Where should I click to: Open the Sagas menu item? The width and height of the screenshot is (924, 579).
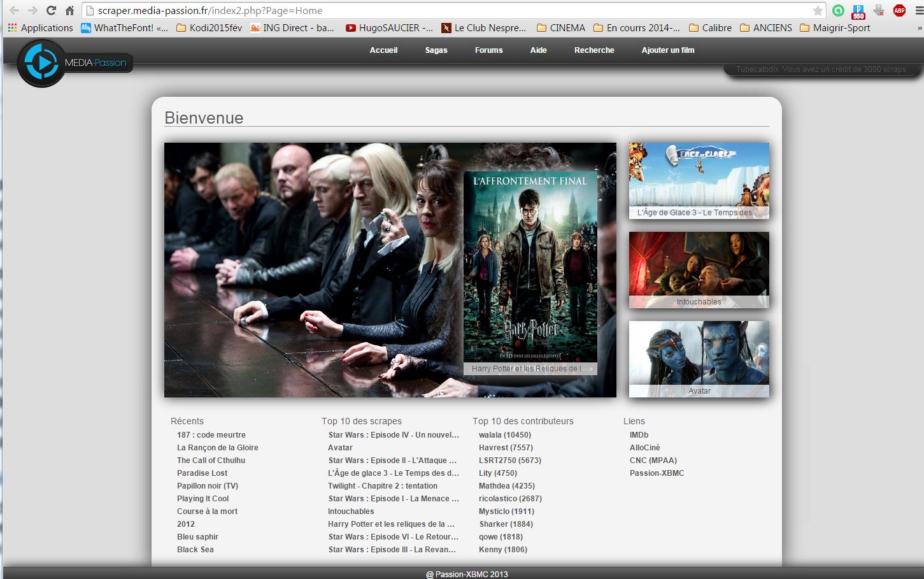(436, 50)
